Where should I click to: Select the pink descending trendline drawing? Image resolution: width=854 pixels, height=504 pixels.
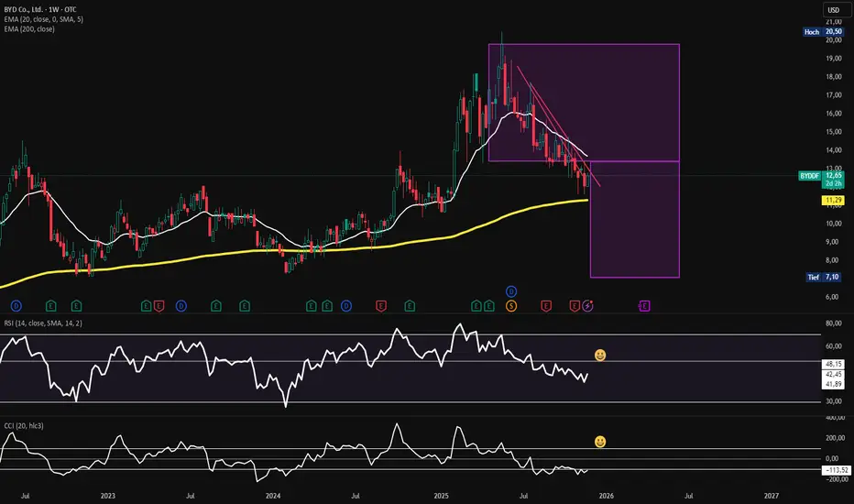pyautogui.click(x=558, y=126)
